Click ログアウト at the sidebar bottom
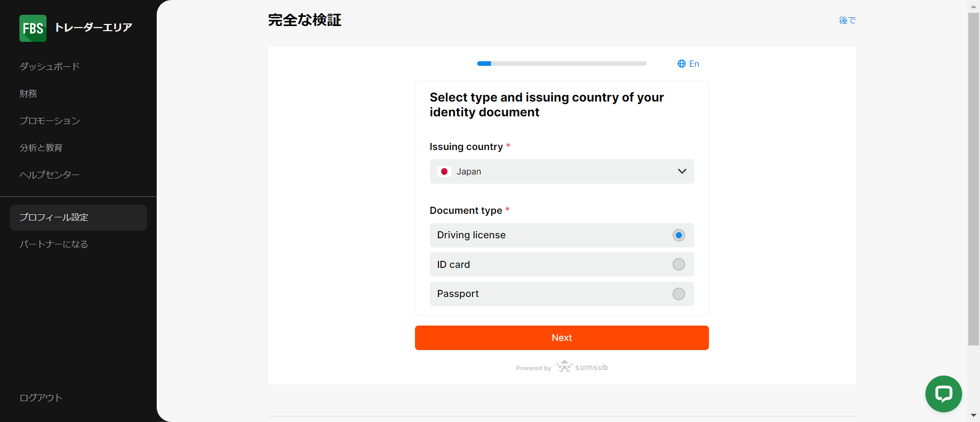The image size is (980, 422). tap(40, 398)
